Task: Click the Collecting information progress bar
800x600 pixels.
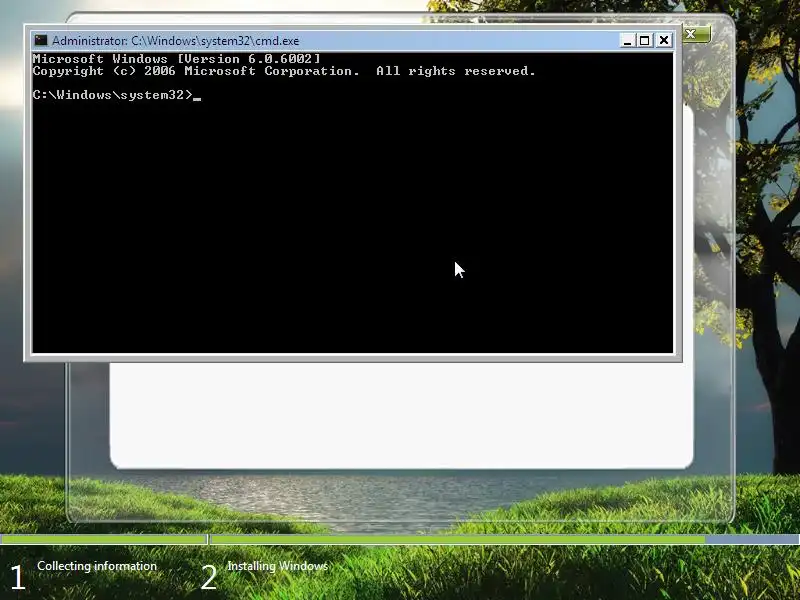Action: [104, 539]
